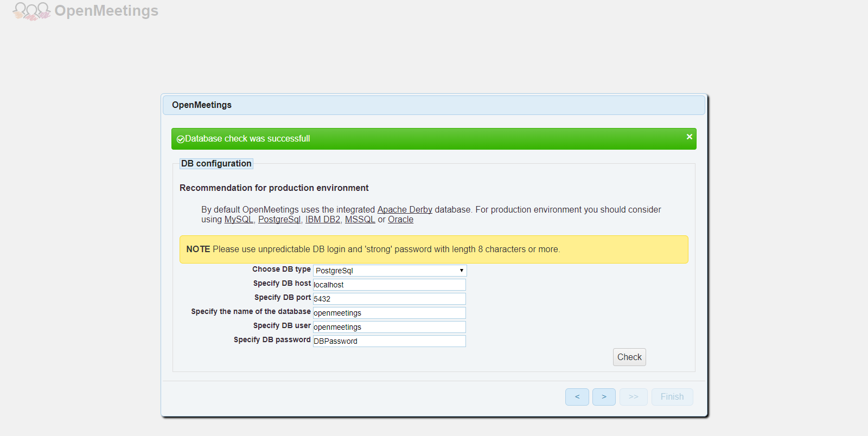Click the OpenMeetings header text
This screenshot has width=868, height=436.
(x=106, y=11)
